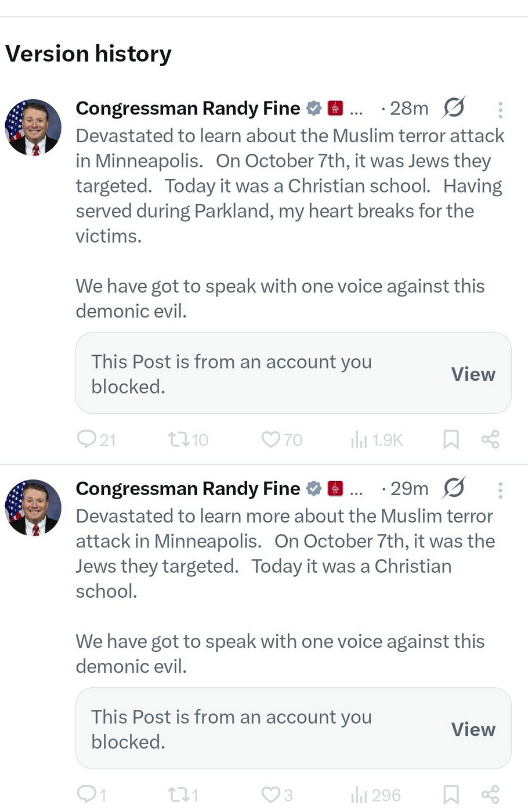Bookmark the 29m post version

pyautogui.click(x=451, y=795)
